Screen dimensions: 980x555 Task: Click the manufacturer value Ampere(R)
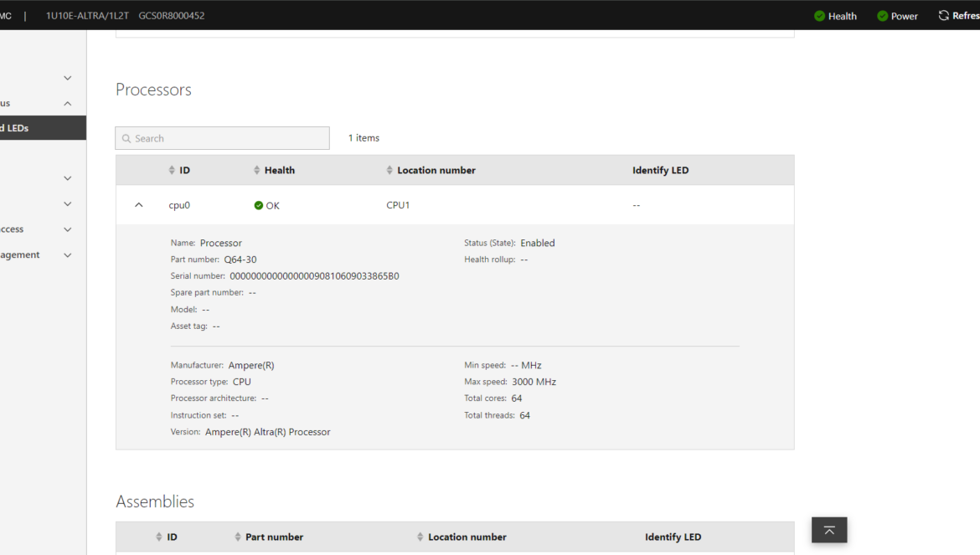coord(251,365)
